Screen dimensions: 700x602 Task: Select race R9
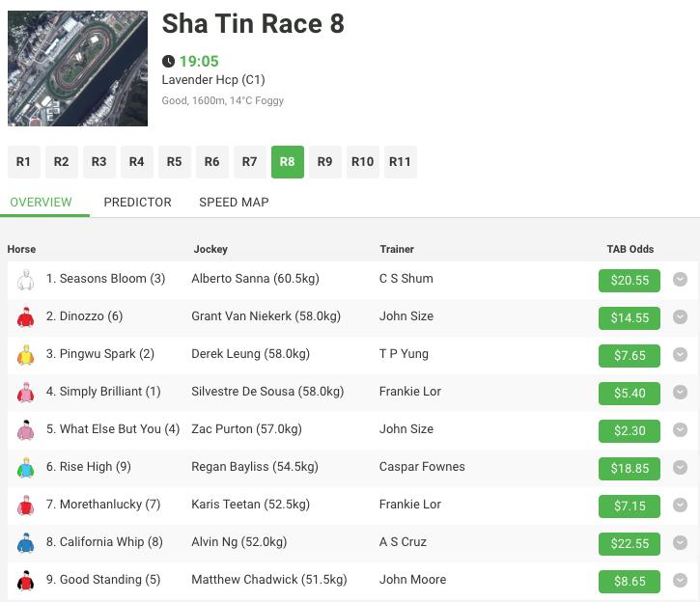click(325, 162)
